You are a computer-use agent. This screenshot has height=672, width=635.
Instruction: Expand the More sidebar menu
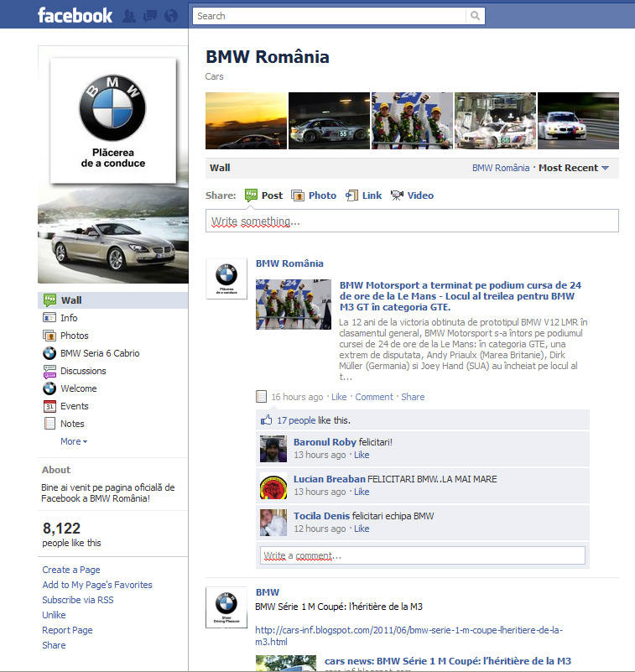click(x=74, y=441)
